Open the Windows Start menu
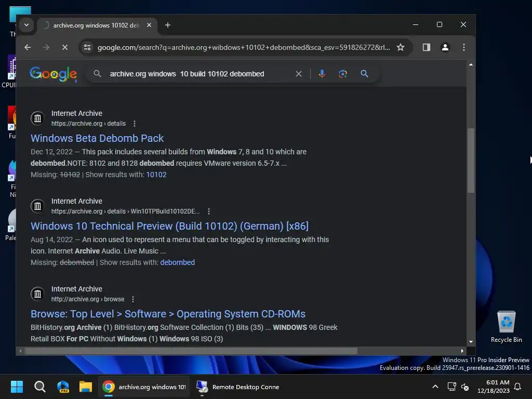This screenshot has width=532, height=399. point(17,387)
